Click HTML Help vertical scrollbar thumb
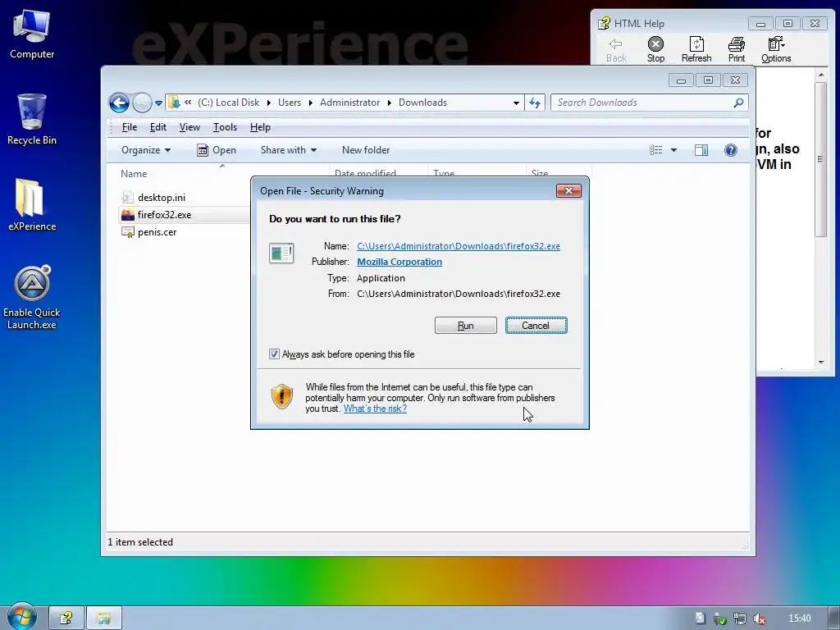Viewport: 840px width, 630px height. click(820, 159)
